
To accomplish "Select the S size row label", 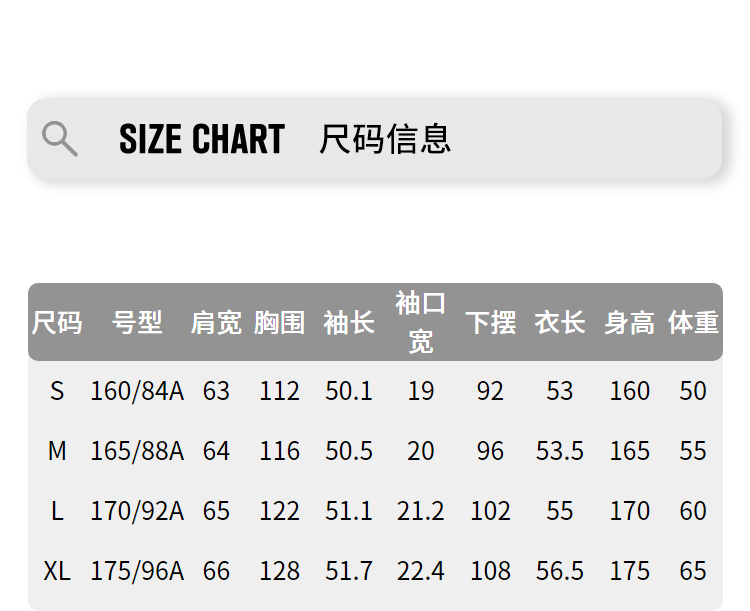I will [x=57, y=391].
